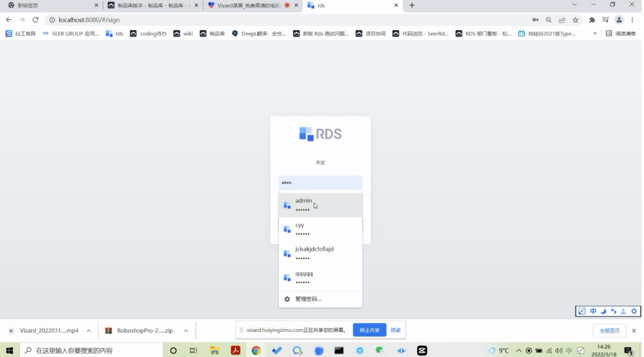Open the 仙工官网 bookmark
Image resolution: width=644 pixels, height=357 pixels.
pos(20,33)
